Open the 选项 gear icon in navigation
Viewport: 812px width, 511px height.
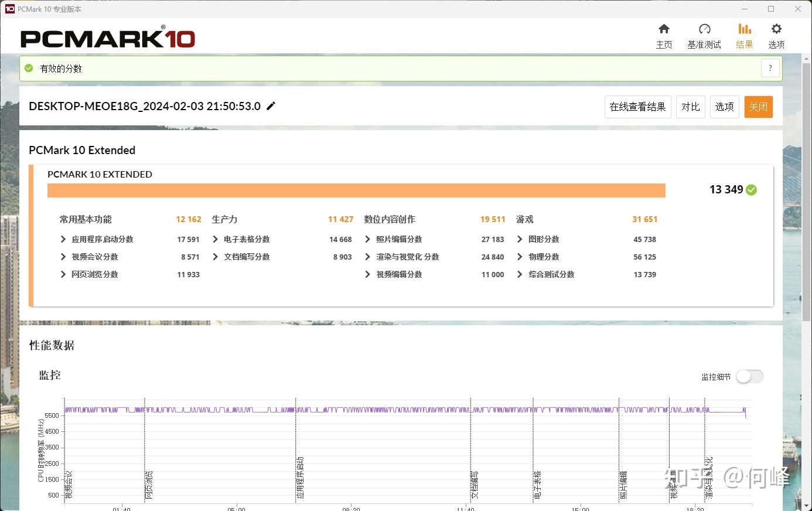click(x=776, y=29)
